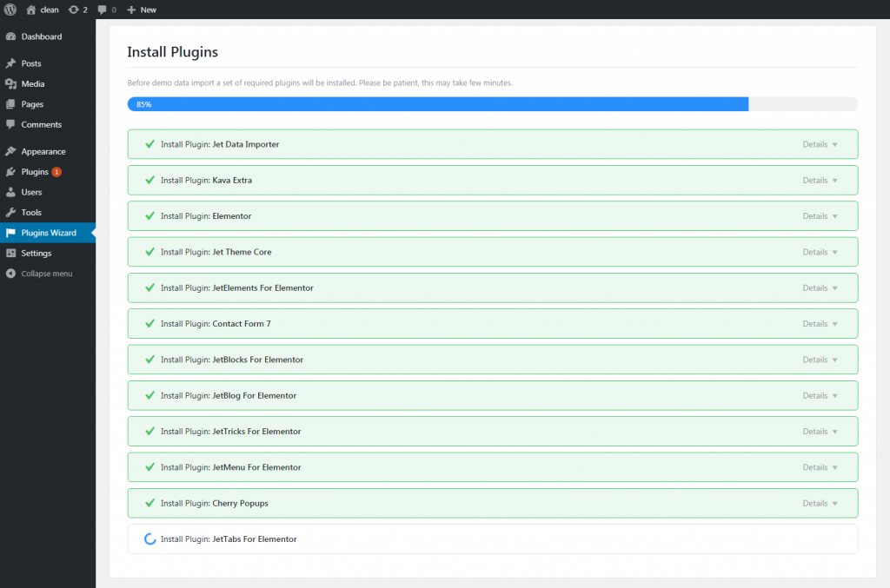The height and width of the screenshot is (588, 890).
Task: Click the Dashboard gauge icon
Action: coord(14,36)
